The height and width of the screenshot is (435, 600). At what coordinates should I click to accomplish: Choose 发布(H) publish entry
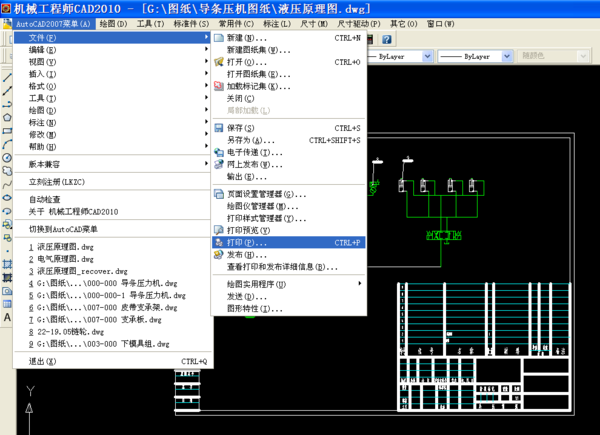tap(289, 255)
